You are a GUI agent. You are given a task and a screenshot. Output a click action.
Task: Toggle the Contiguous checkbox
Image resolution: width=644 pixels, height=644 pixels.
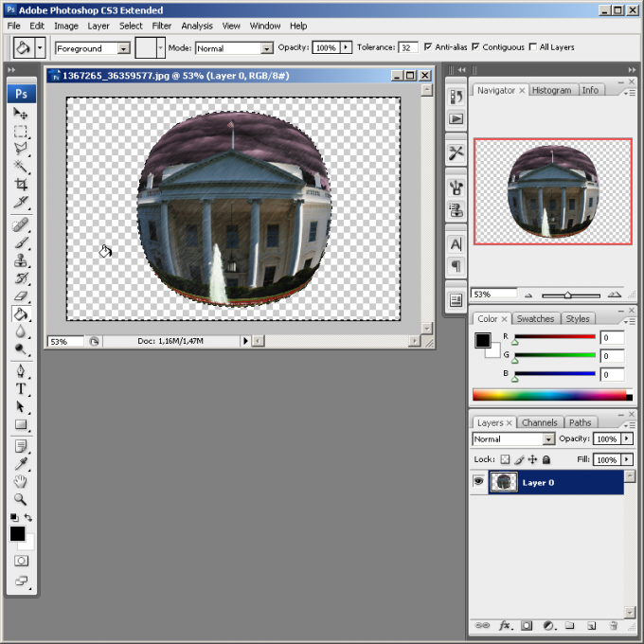coord(475,47)
